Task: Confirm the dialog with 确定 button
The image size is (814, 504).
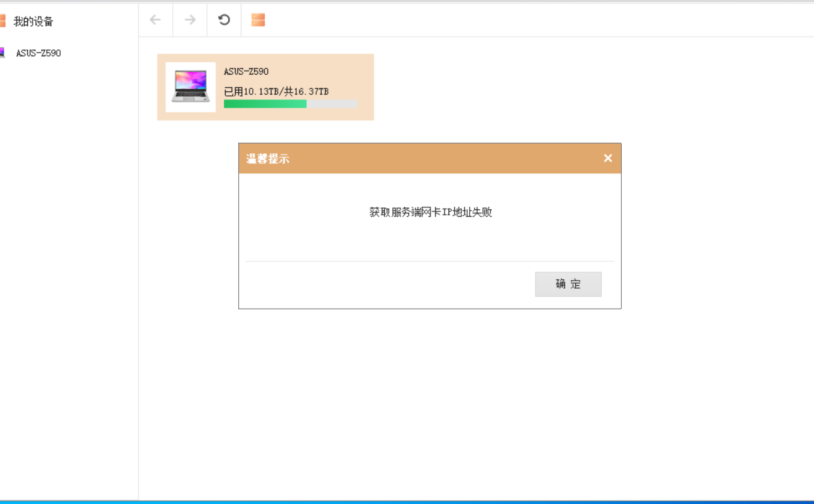Action: [568, 284]
